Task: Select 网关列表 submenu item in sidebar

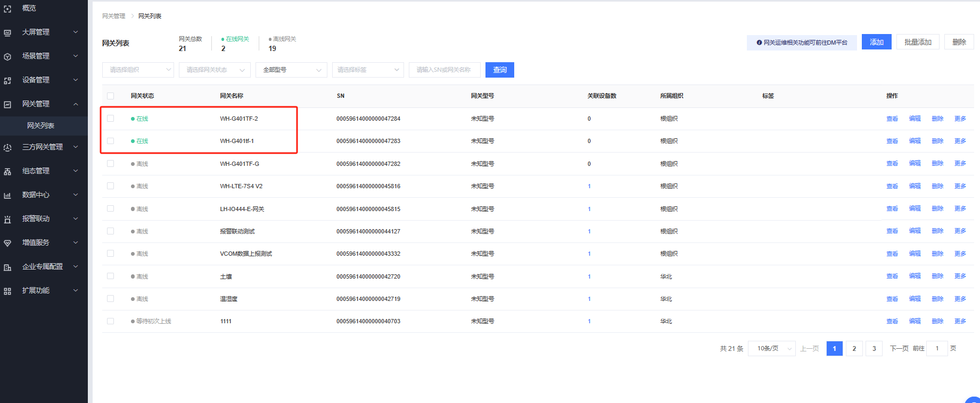Action: tap(41, 126)
